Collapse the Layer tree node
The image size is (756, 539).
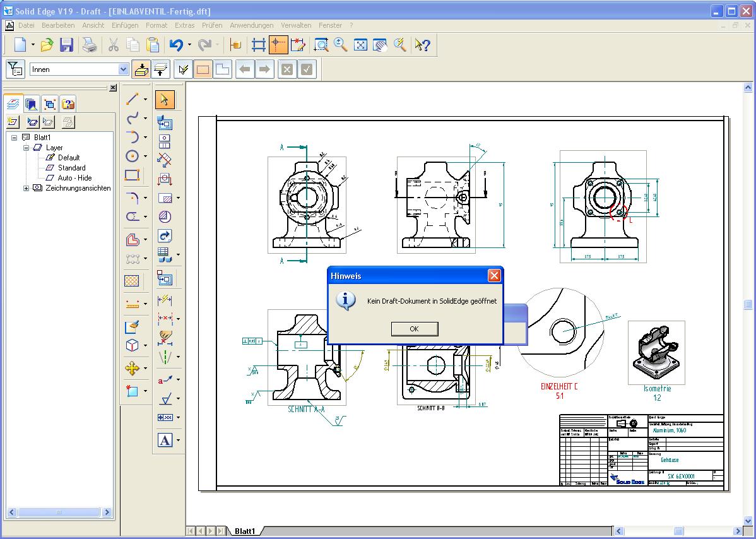[26, 148]
